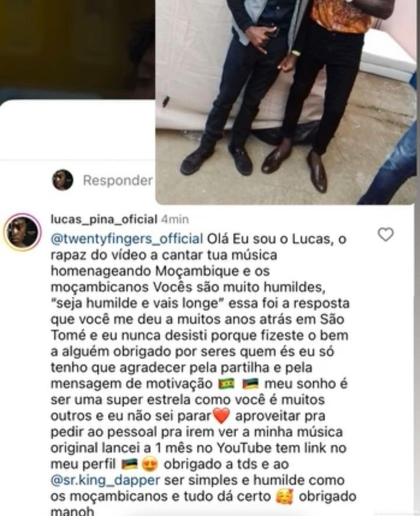Image resolution: width=420 pixels, height=516 pixels.
Task: Open lucas_pina_oficial's story ring avatar
Action: (23, 232)
